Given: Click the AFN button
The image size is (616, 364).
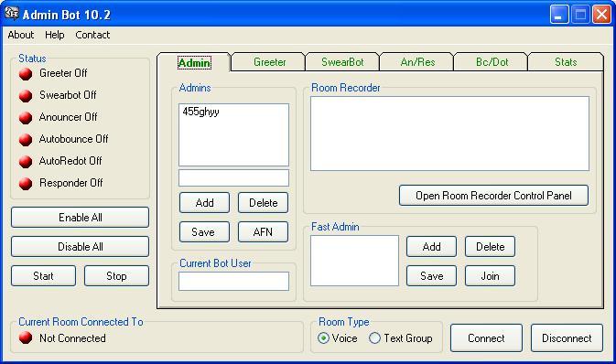Looking at the screenshot, I should (x=263, y=232).
